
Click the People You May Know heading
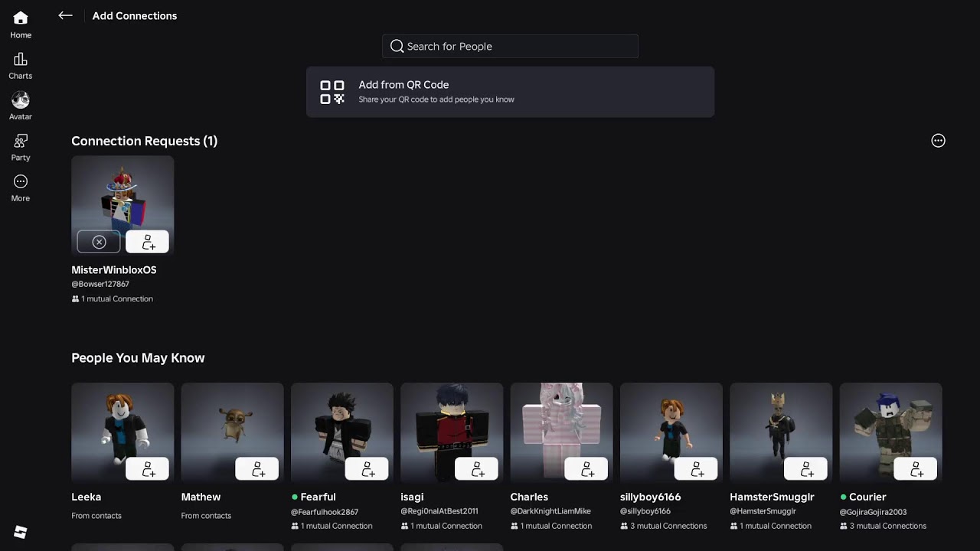(x=138, y=357)
